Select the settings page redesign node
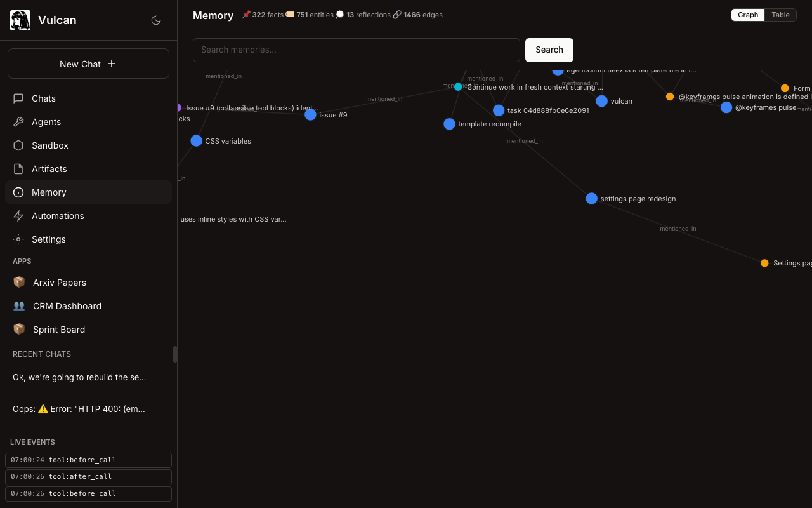 [x=591, y=199]
